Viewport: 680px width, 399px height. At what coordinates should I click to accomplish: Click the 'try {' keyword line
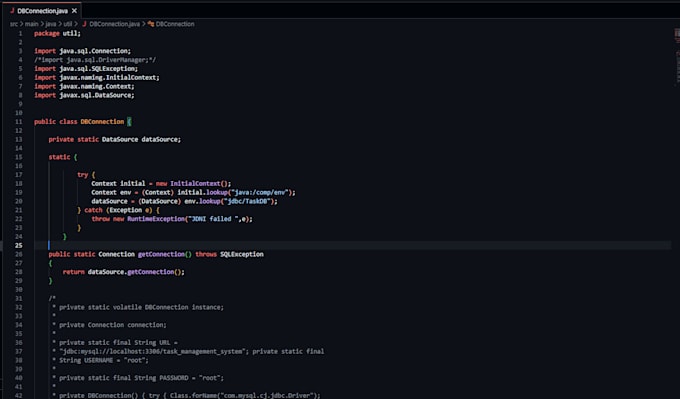click(86, 175)
